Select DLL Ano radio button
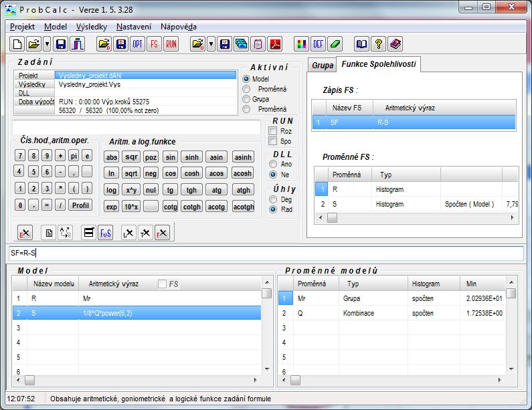The width and height of the screenshot is (532, 410). [273, 164]
